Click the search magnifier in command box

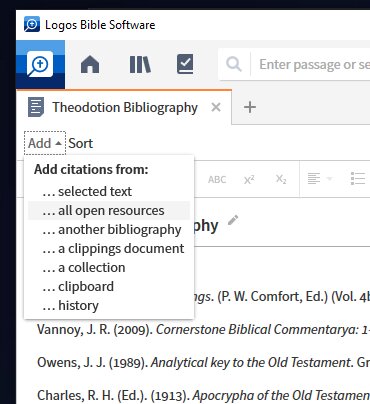point(234,64)
